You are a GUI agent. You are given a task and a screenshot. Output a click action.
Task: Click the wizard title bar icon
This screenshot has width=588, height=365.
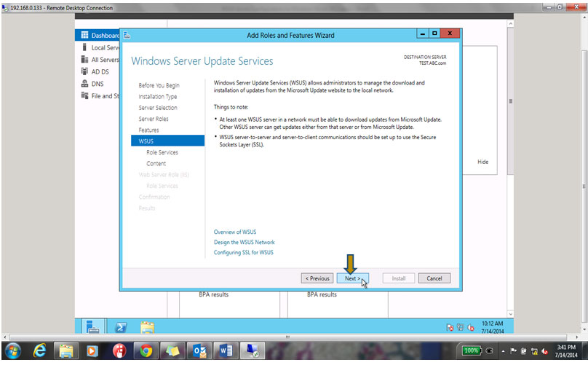click(x=127, y=35)
